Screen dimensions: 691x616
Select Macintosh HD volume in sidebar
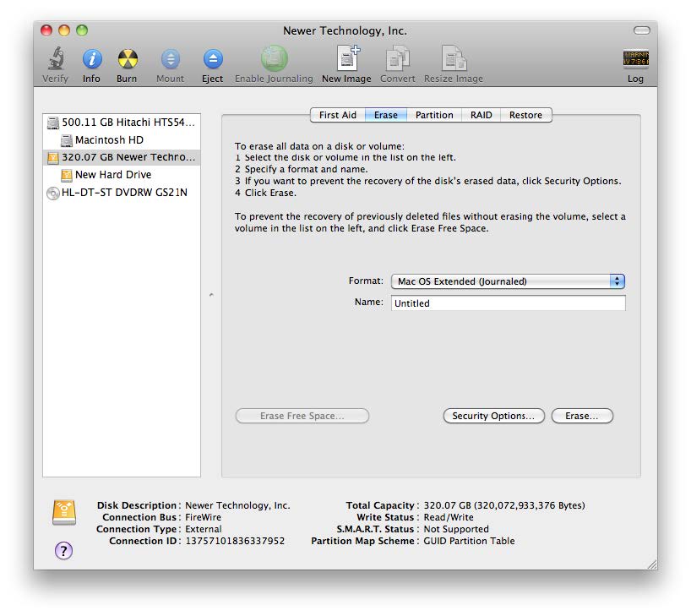[109, 139]
